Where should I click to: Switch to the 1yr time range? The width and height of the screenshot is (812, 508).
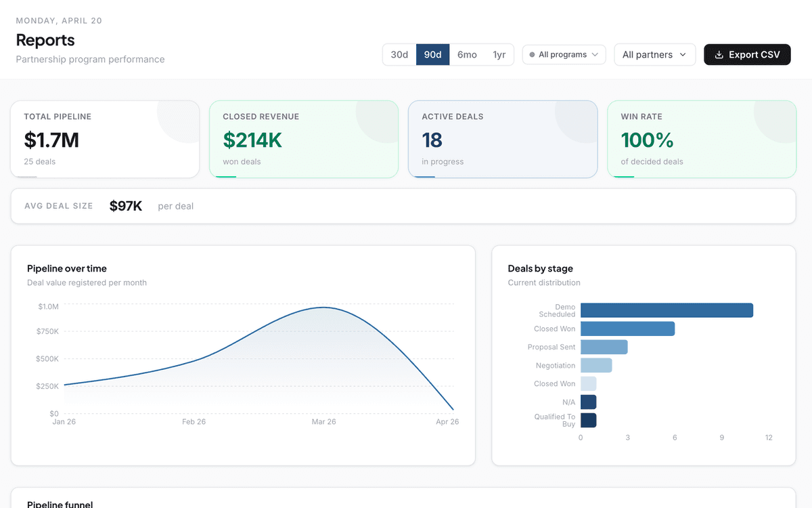tap(499, 55)
